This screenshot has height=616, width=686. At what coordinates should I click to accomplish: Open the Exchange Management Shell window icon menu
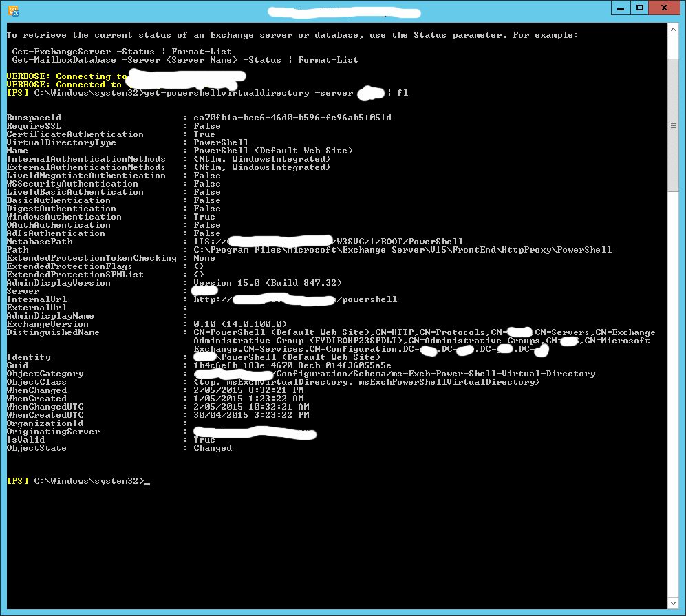(13, 10)
